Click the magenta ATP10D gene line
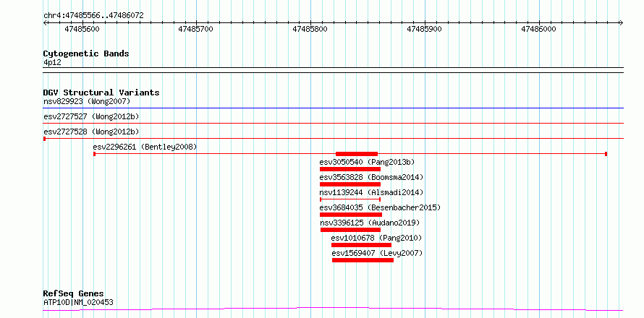 (x=333, y=309)
